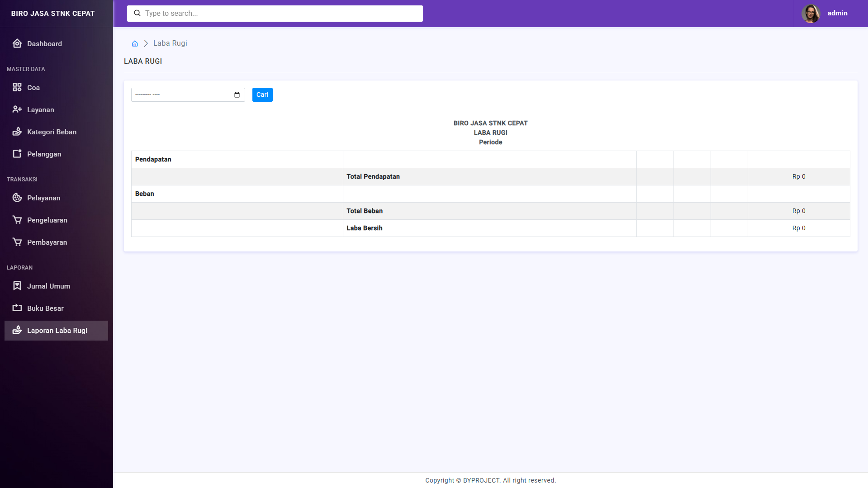This screenshot has height=488, width=868.
Task: Open the calendar picker icon
Action: [237, 95]
